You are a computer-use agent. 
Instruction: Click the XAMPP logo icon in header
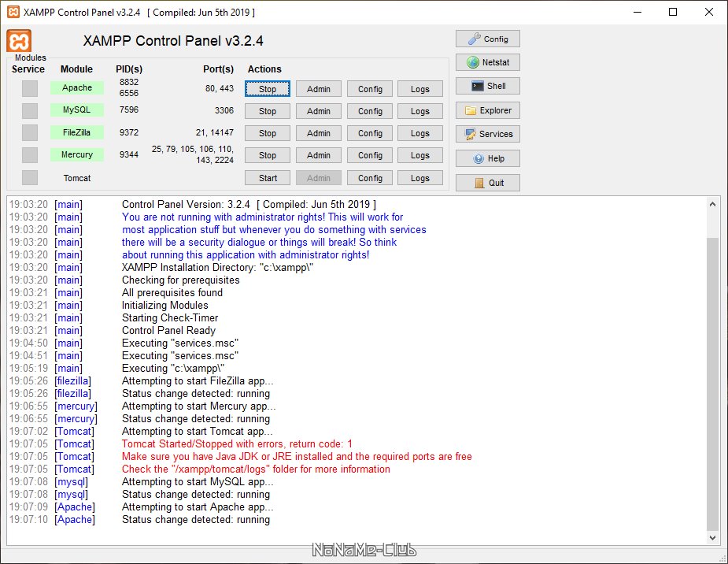[19, 41]
